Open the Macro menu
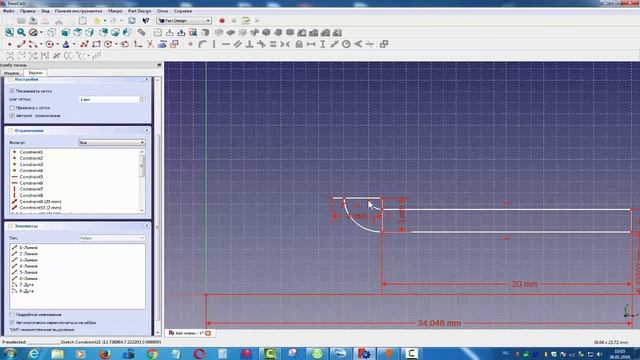This screenshot has width=640, height=360. point(115,11)
